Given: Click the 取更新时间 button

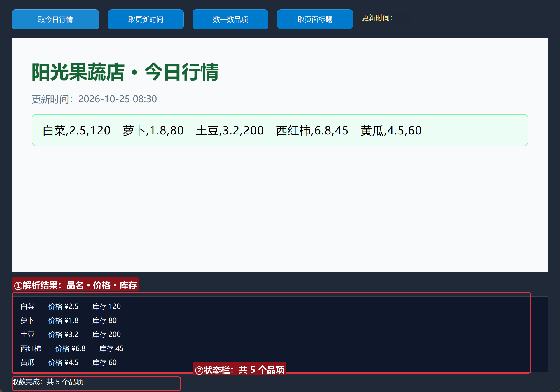Looking at the screenshot, I should tap(146, 19).
